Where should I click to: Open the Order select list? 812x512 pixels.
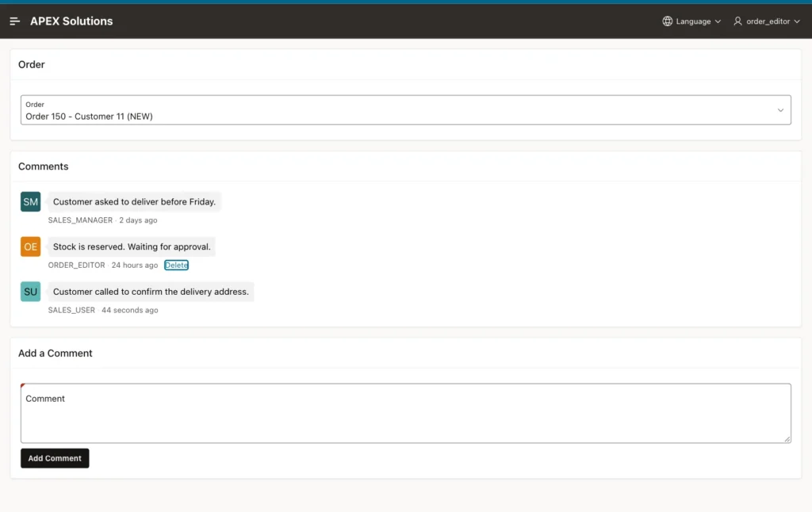405,109
